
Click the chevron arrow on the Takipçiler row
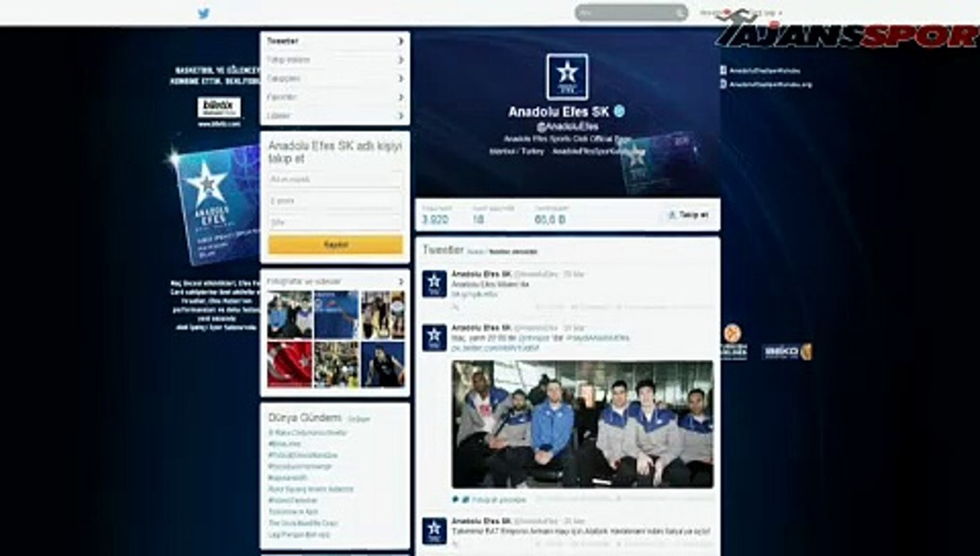point(401,78)
